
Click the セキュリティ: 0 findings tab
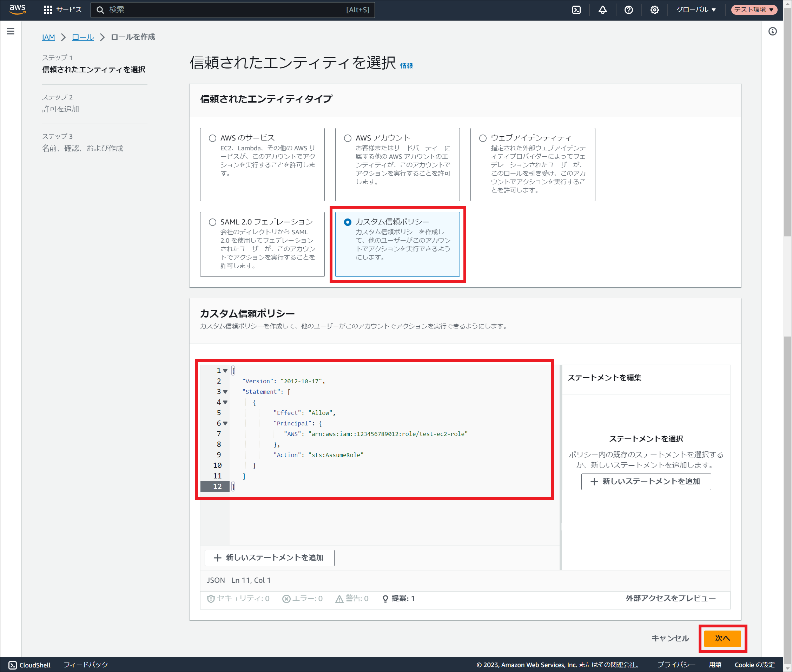click(238, 599)
